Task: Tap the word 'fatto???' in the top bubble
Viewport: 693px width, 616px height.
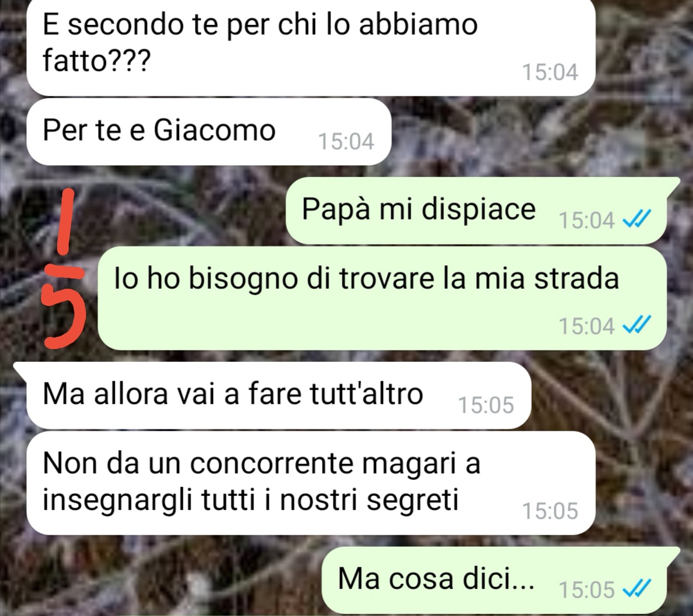Action: pos(97,60)
